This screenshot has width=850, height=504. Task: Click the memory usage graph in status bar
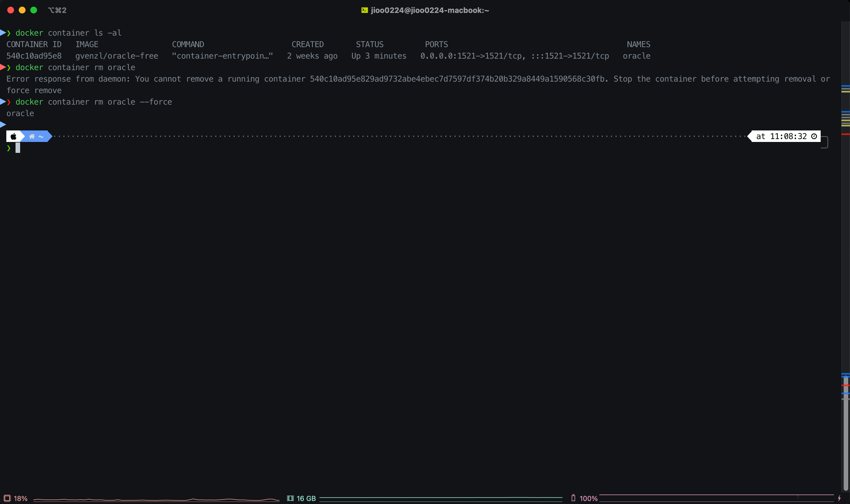[x=441, y=498]
